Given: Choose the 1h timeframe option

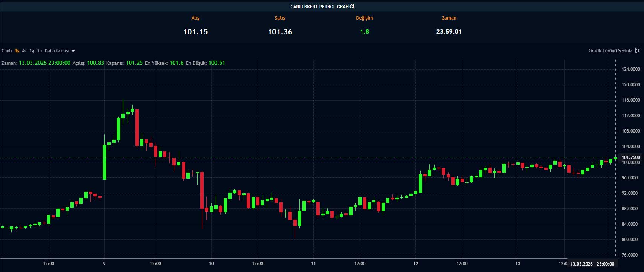Looking at the screenshot, I should 39,51.
